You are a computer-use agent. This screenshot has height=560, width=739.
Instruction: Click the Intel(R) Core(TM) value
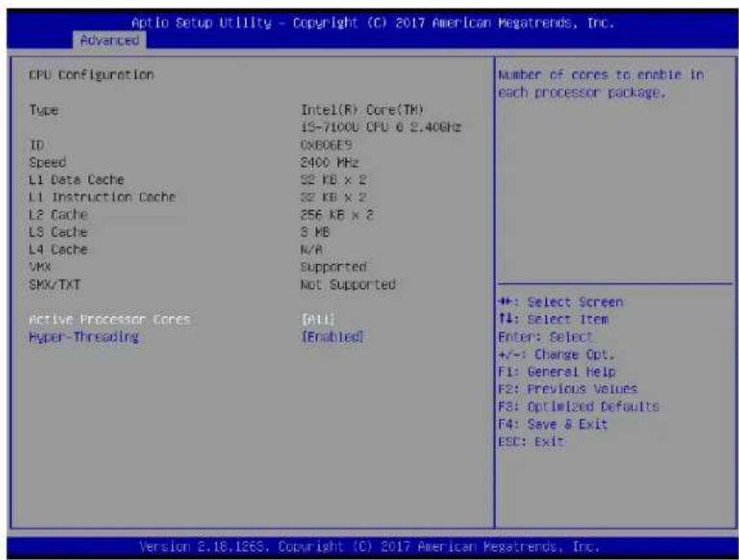pyautogui.click(x=362, y=110)
